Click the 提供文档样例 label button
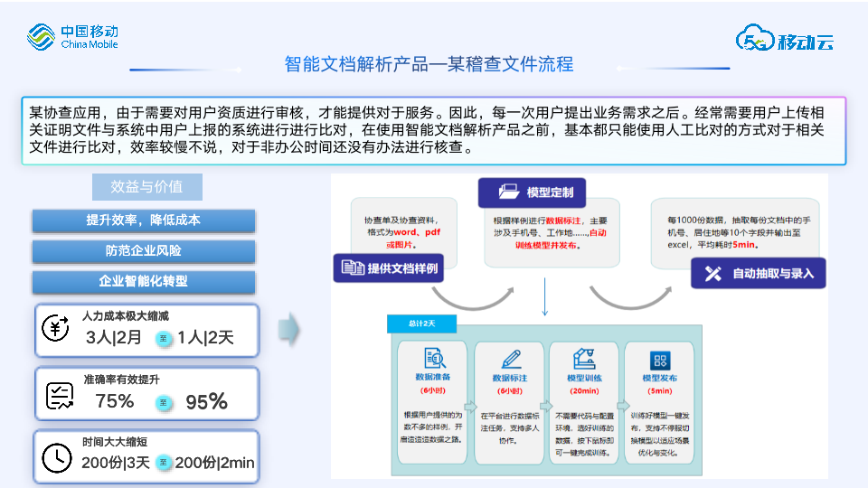The height and width of the screenshot is (488, 868). point(389,268)
